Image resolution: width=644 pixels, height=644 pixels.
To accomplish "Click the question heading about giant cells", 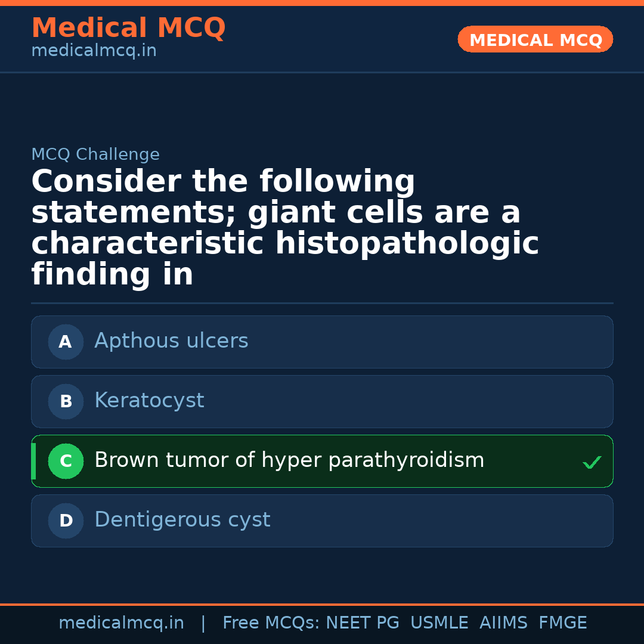I will (285, 228).
